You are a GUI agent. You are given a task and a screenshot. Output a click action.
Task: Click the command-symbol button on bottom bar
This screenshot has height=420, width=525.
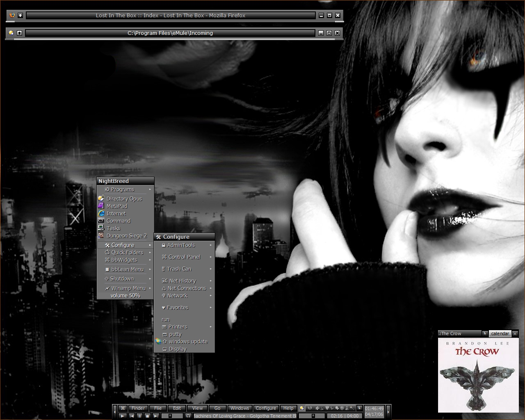coord(123,408)
